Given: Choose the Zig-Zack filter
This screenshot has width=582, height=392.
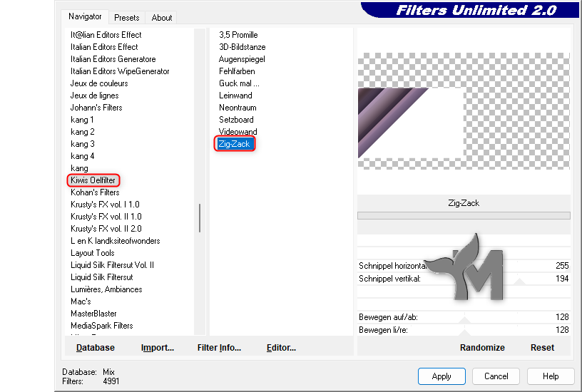Looking at the screenshot, I should pos(234,144).
